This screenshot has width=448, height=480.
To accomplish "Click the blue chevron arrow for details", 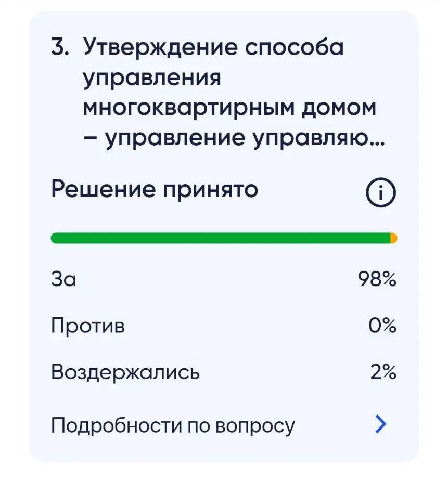I will pos(381,424).
